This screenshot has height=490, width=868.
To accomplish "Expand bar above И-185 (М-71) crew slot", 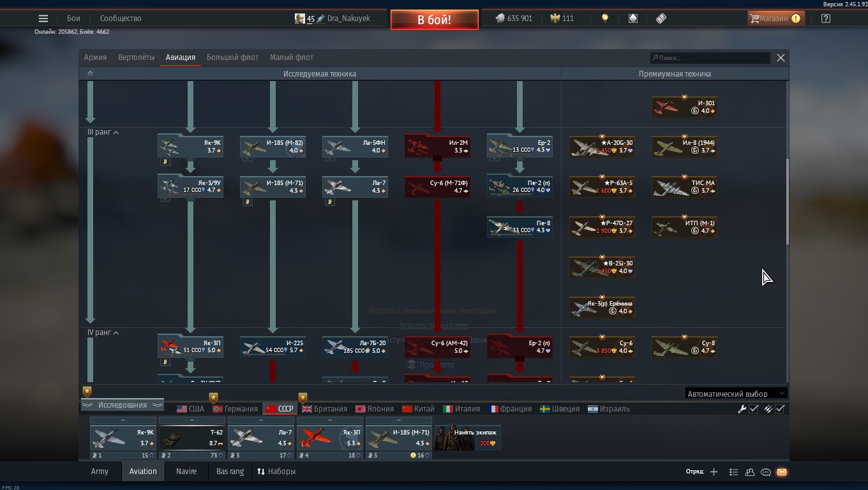I will [399, 420].
